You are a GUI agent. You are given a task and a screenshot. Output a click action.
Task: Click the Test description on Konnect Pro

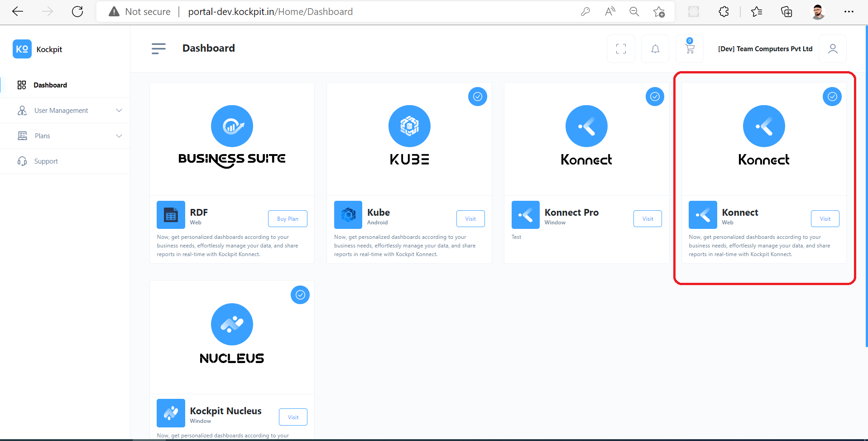[x=516, y=237]
